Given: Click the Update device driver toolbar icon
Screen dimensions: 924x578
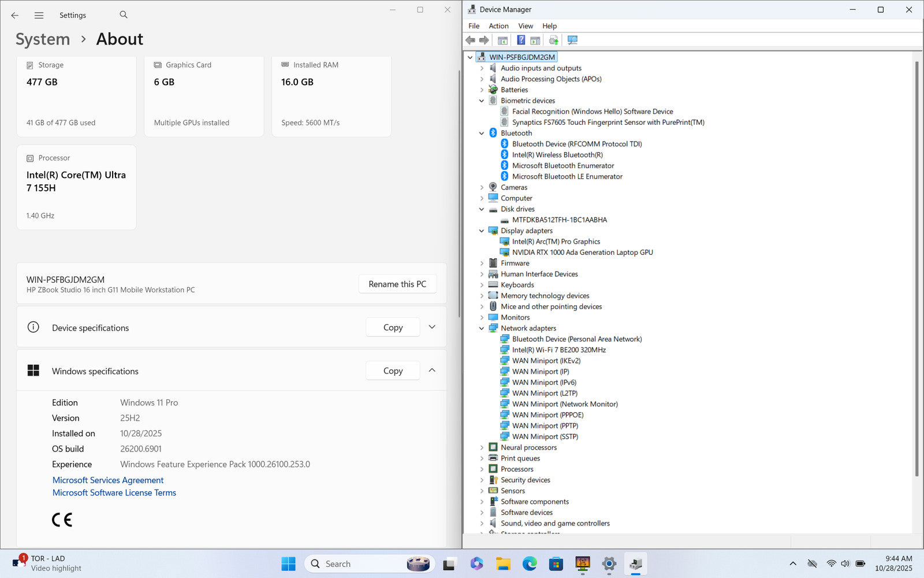Looking at the screenshot, I should (x=553, y=40).
